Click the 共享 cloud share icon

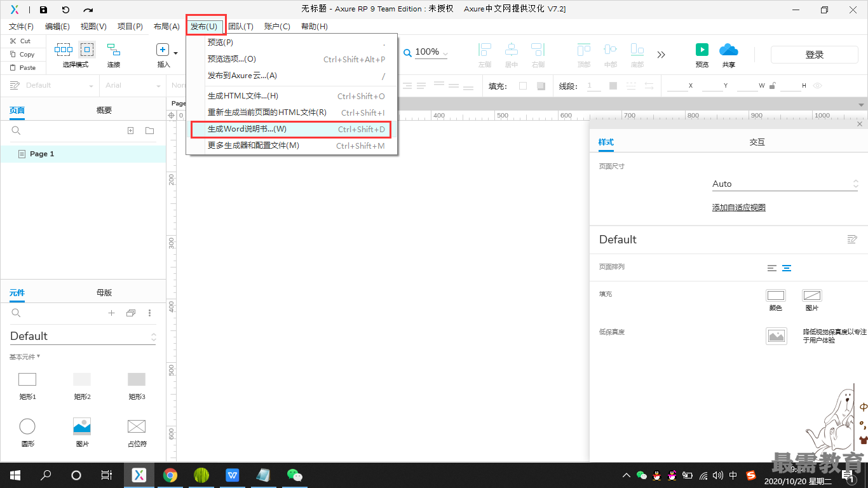[x=728, y=50]
